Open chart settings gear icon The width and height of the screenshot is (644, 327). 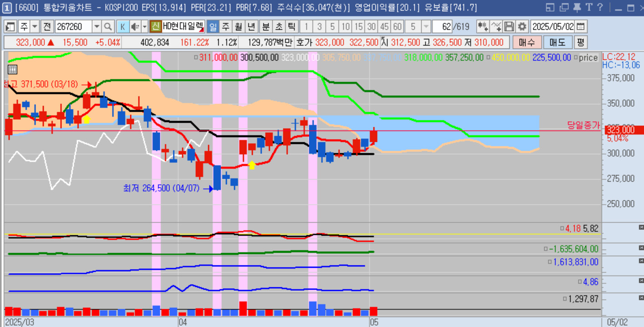click(x=522, y=26)
